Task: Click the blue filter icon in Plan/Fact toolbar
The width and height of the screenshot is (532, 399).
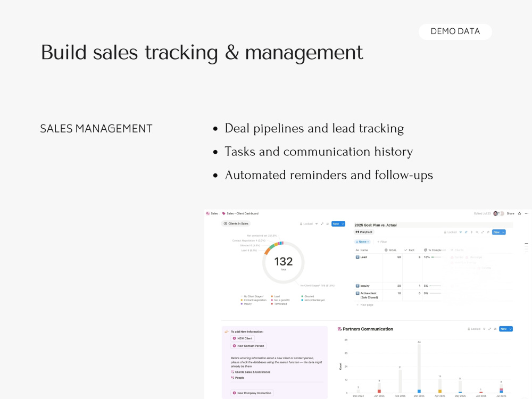Action: (461, 232)
